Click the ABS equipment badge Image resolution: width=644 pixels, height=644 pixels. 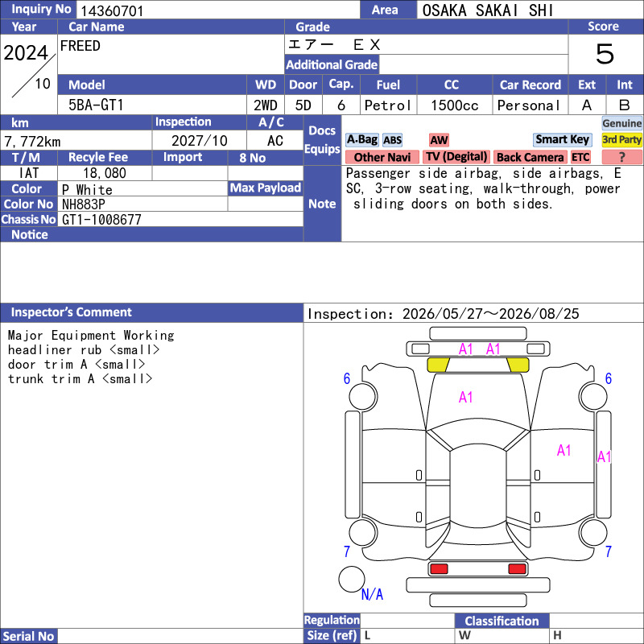(392, 140)
